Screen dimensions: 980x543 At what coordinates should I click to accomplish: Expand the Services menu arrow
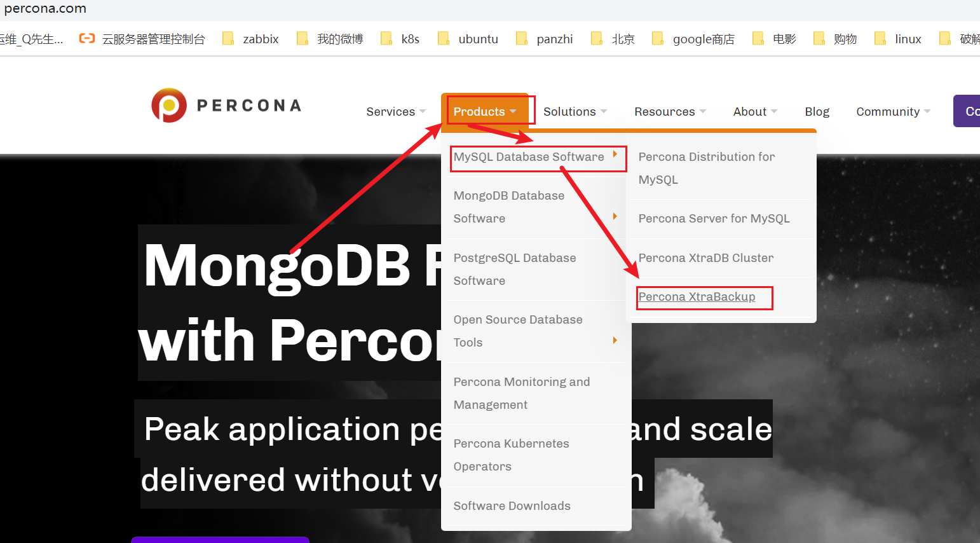click(x=423, y=111)
